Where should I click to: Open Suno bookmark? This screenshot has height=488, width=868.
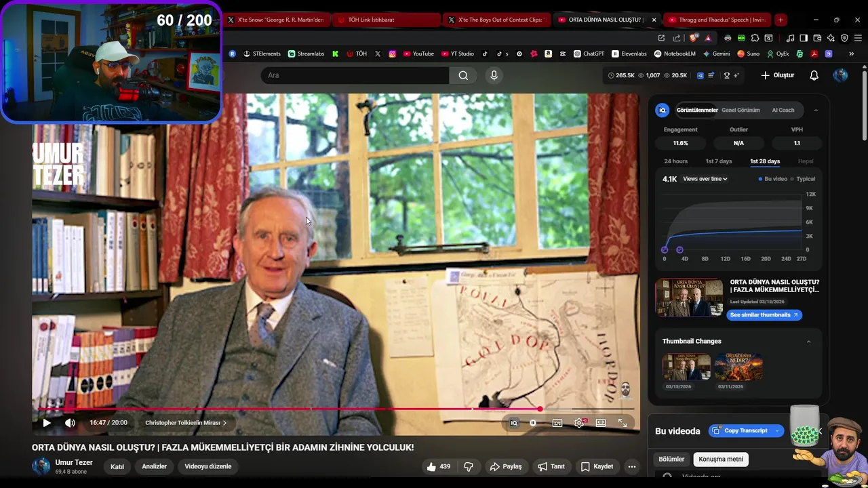click(748, 54)
